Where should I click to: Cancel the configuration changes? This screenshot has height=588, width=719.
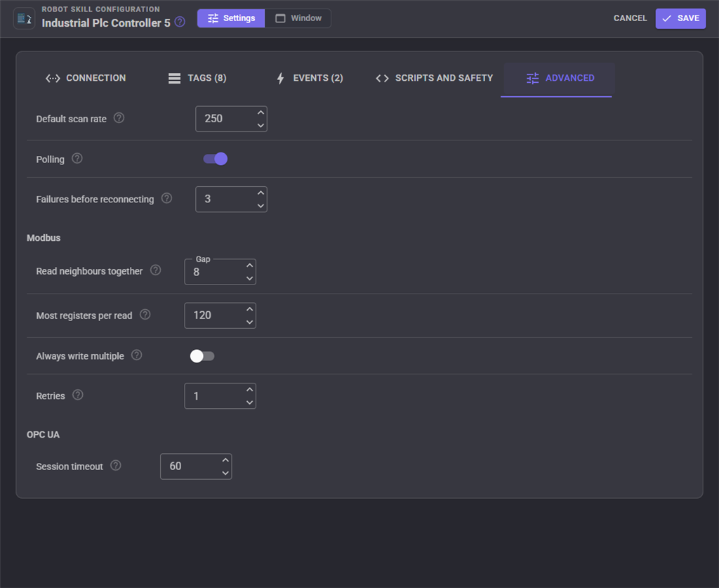click(x=630, y=18)
